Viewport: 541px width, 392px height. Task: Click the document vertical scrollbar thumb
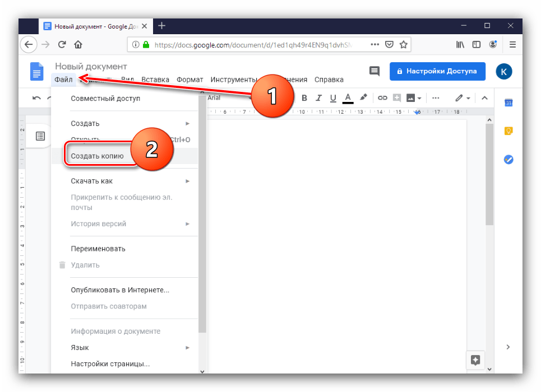coord(489,175)
